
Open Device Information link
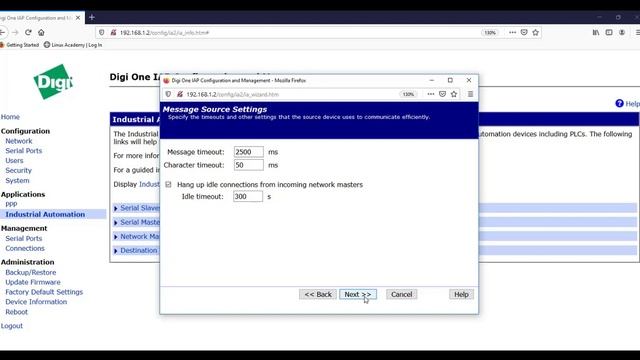[36, 302]
